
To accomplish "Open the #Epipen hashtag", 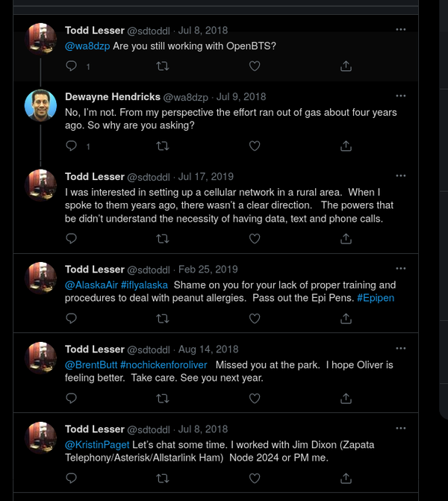I will (x=375, y=298).
